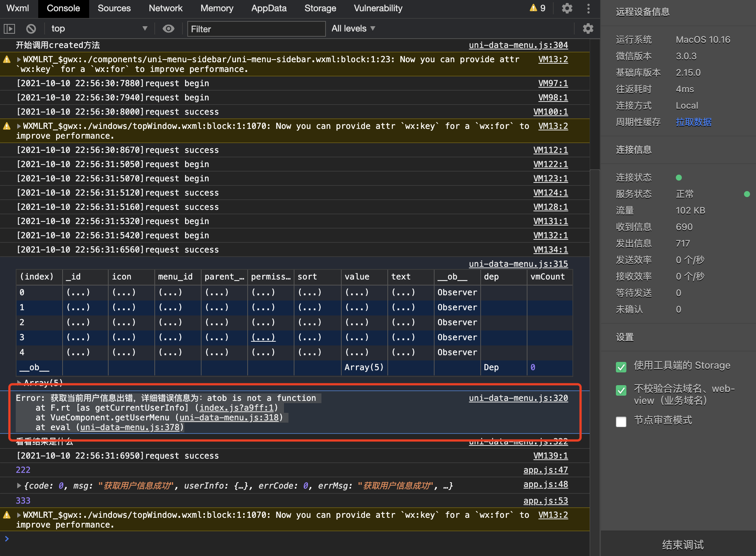Enable 节点审查模式 checkbox
The height and width of the screenshot is (556, 756).
coord(621,421)
